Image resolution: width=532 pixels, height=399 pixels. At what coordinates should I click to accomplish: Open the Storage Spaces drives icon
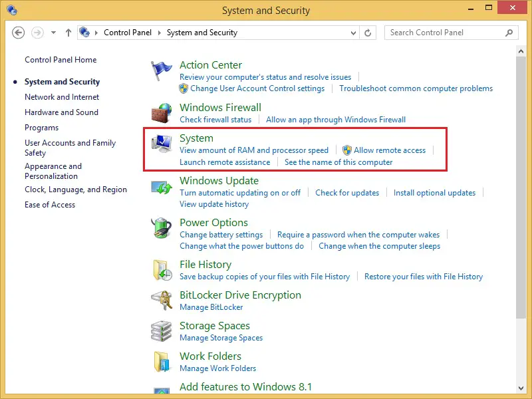(x=162, y=331)
